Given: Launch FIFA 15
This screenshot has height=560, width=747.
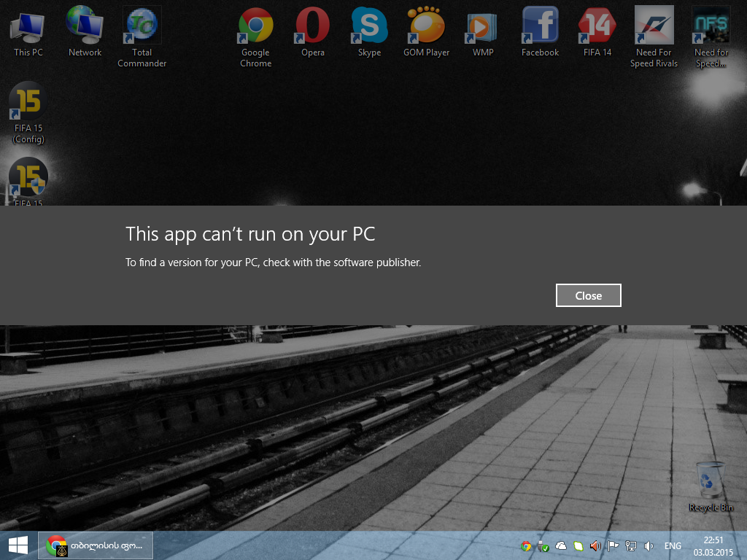Looking at the screenshot, I should pos(28,179).
